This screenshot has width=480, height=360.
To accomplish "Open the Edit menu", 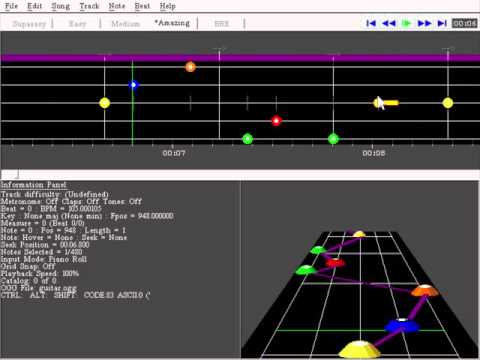I will (34, 6).
